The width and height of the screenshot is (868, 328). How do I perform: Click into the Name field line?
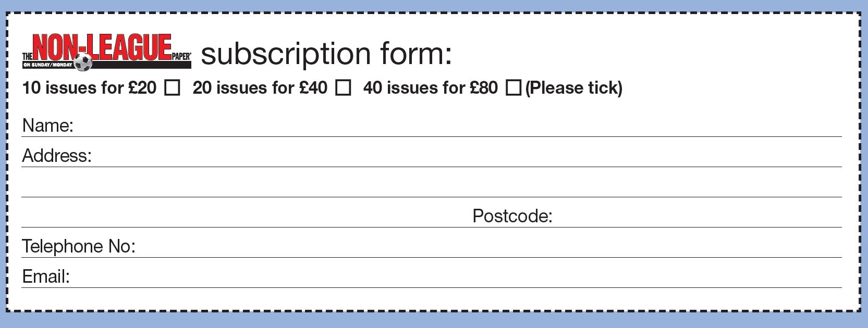(454, 127)
